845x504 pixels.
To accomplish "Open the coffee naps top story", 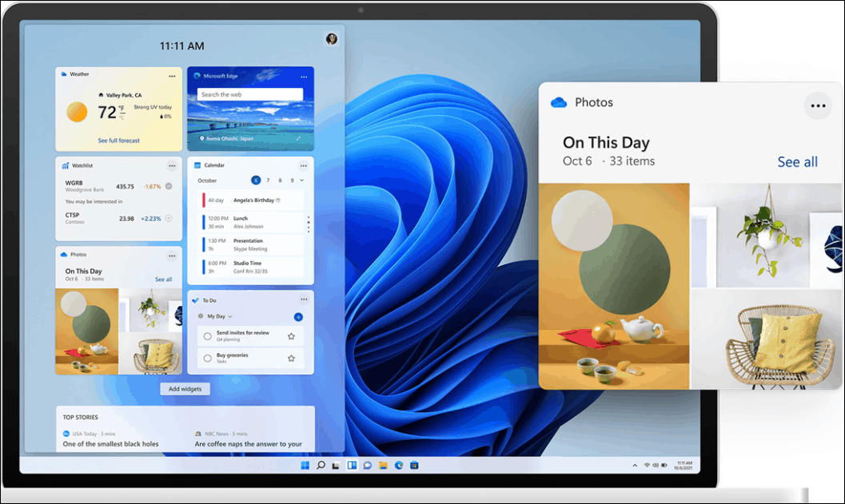I will click(x=249, y=444).
